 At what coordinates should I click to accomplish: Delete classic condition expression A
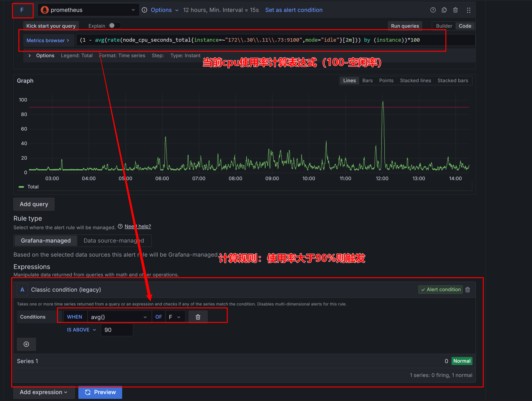pyautogui.click(x=467, y=289)
